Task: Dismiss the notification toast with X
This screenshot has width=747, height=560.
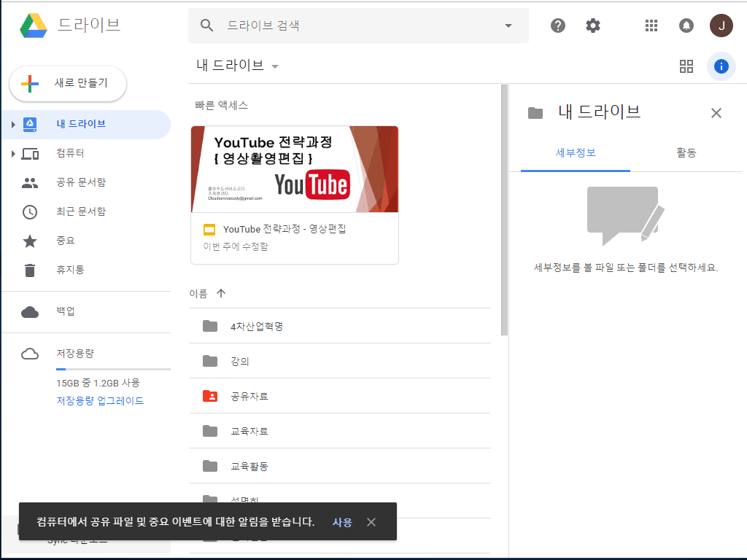Action: pos(371,522)
